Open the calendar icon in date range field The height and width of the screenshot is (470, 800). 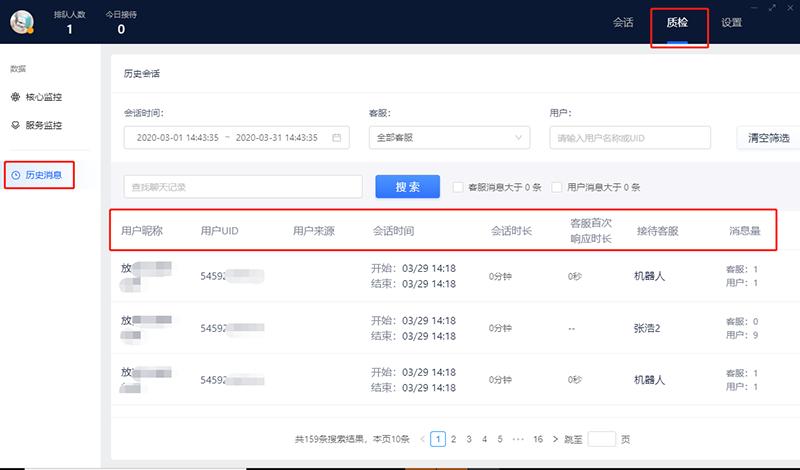pyautogui.click(x=336, y=137)
